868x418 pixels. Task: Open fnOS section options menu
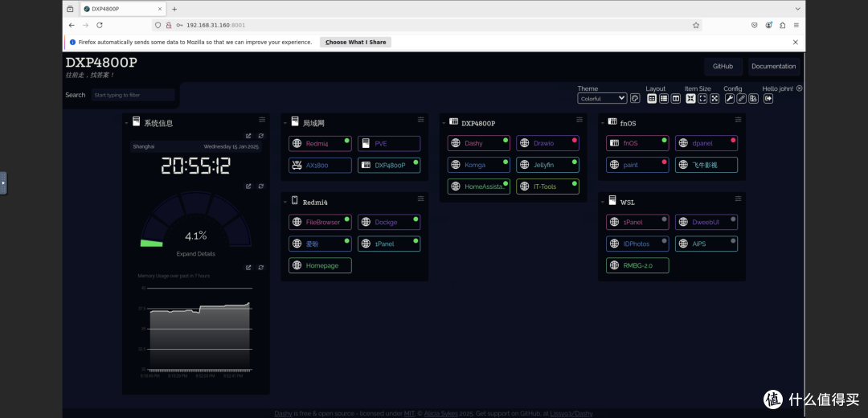click(x=738, y=120)
